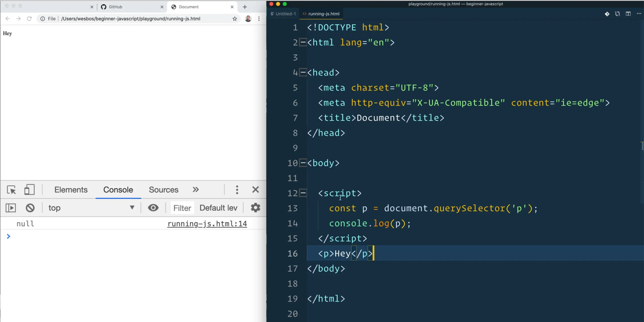Click the split editor icon in VS Code
This screenshot has width=644, height=322.
tap(628, 14)
